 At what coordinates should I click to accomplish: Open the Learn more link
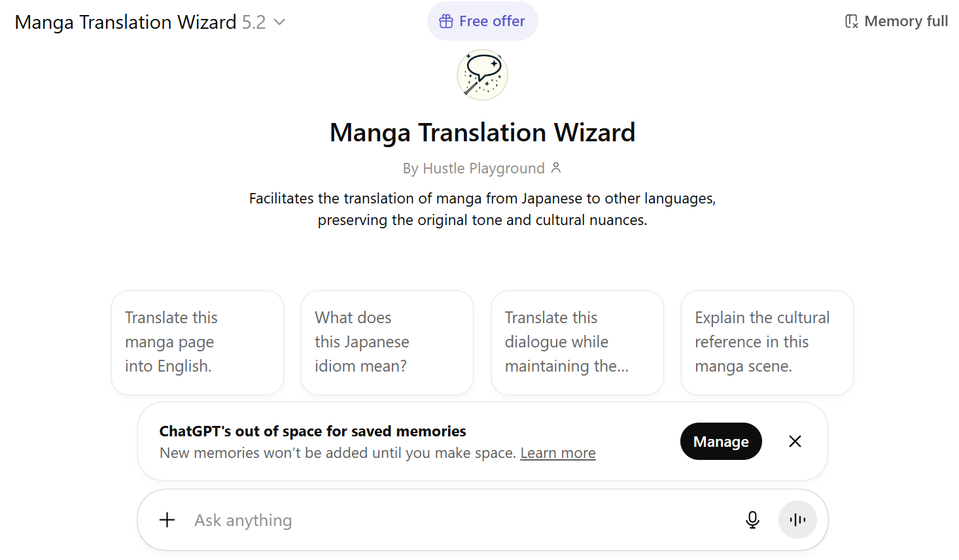[x=558, y=452]
